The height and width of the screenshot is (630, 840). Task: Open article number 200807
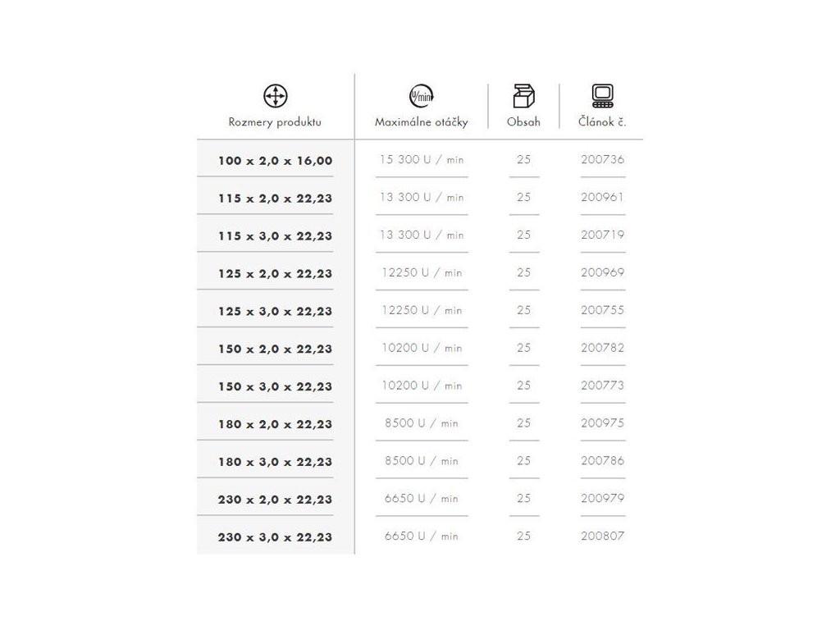(x=602, y=536)
